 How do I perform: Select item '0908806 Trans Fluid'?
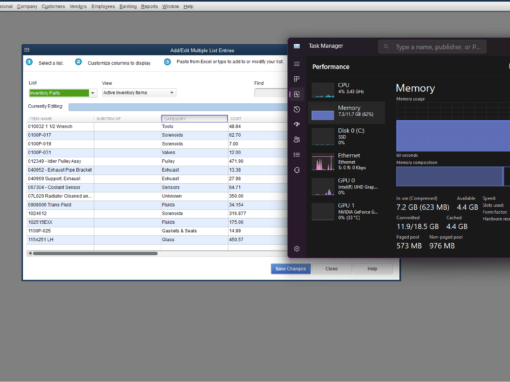point(50,205)
